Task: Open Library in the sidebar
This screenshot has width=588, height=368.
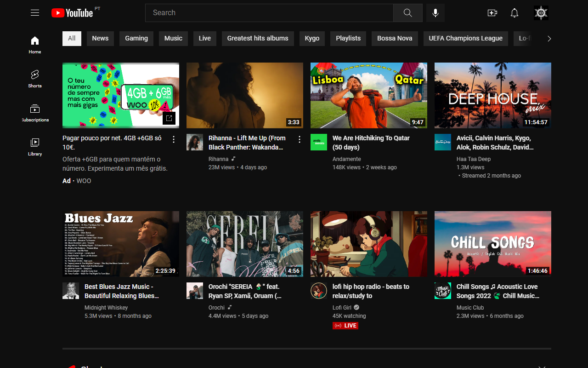Action: (35, 146)
